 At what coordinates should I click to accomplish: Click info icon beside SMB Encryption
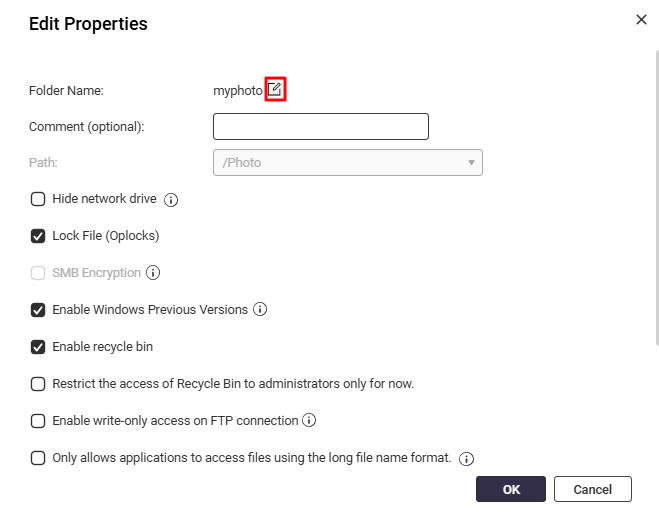click(153, 273)
